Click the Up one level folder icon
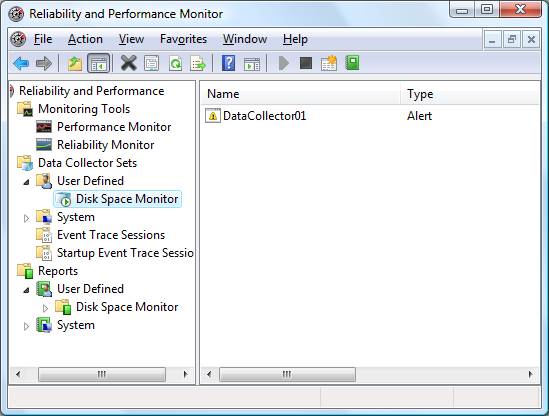549x416 pixels. [75, 63]
